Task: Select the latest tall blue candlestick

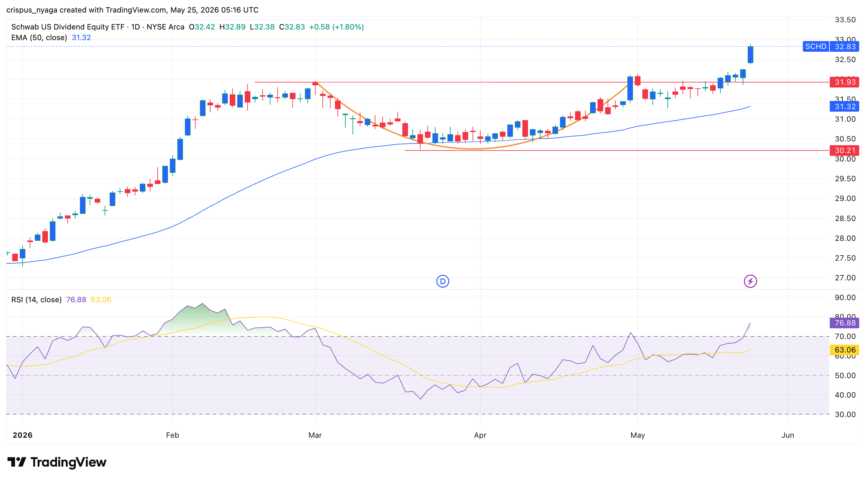Action: (x=750, y=55)
